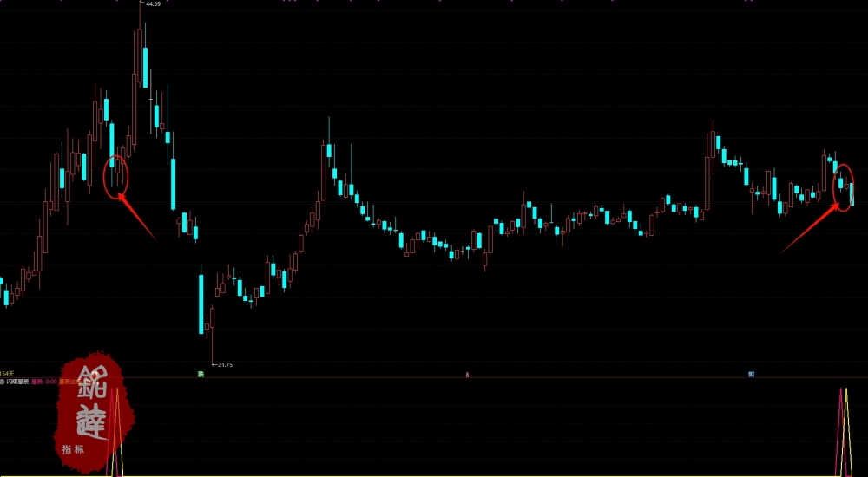The height and width of the screenshot is (477, 868).
Task: Click the right red arrow annotation
Action: (x=811, y=227)
